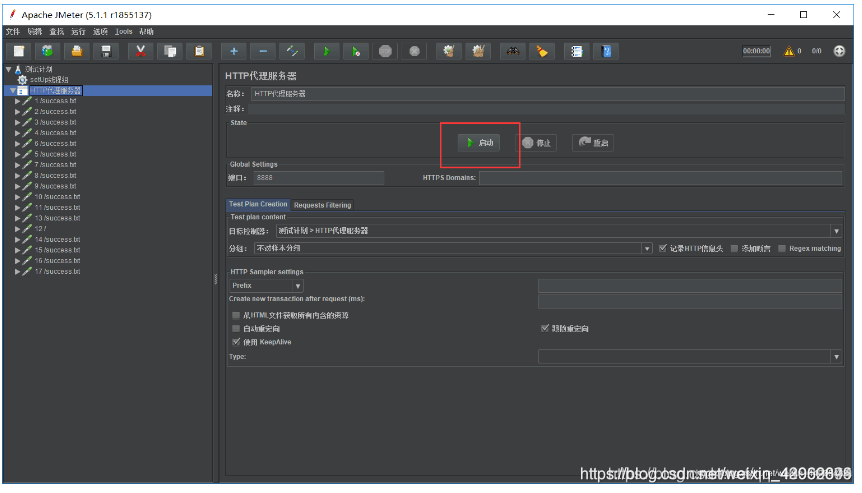862x493 pixels.
Task: Click the minus Collapse All toolbar icon
Action: [263, 52]
